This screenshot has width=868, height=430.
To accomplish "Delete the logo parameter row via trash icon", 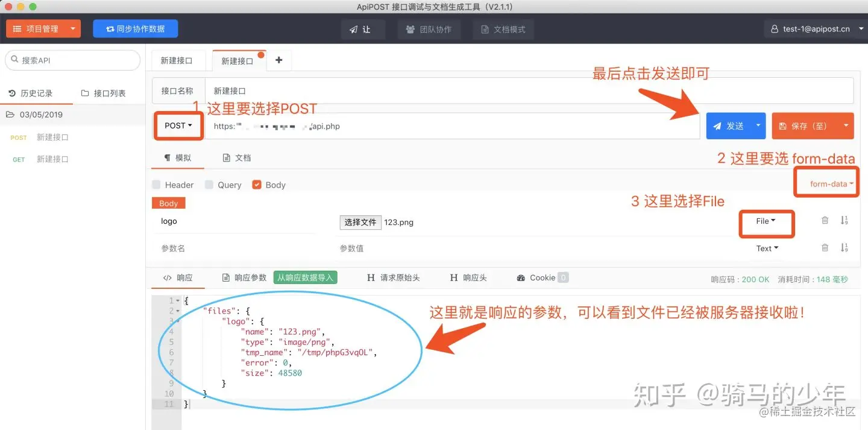I will (x=825, y=221).
